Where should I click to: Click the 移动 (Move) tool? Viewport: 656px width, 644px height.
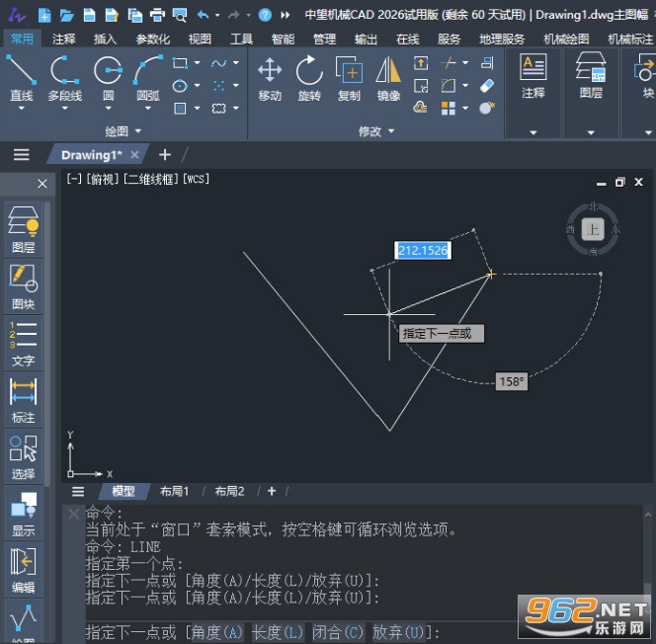point(270,78)
